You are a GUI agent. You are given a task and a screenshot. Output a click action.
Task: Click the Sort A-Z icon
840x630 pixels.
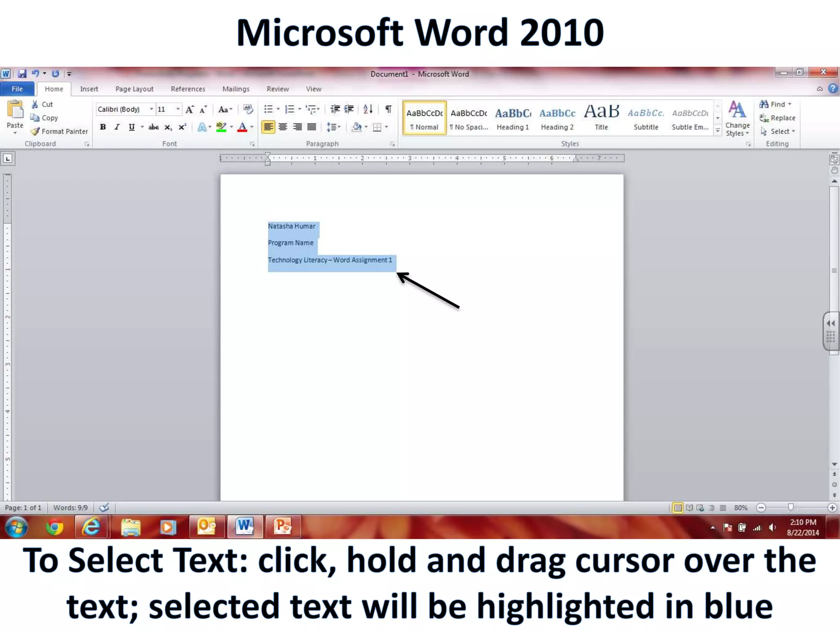(368, 109)
